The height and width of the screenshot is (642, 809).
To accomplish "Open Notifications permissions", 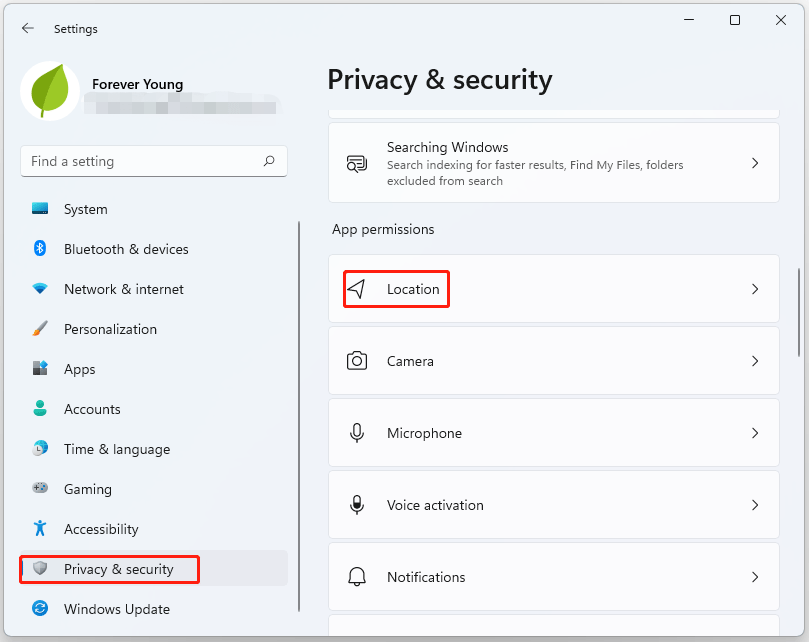I will coord(554,576).
